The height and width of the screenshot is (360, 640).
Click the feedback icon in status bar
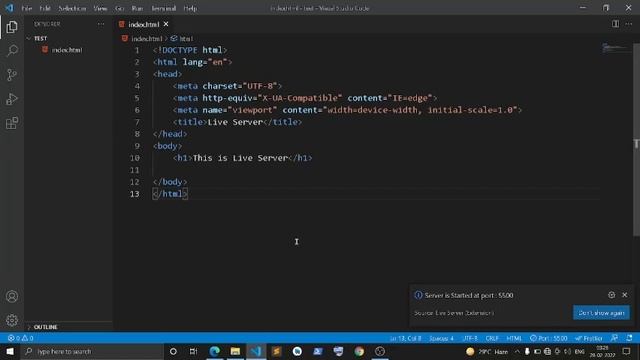(614, 338)
